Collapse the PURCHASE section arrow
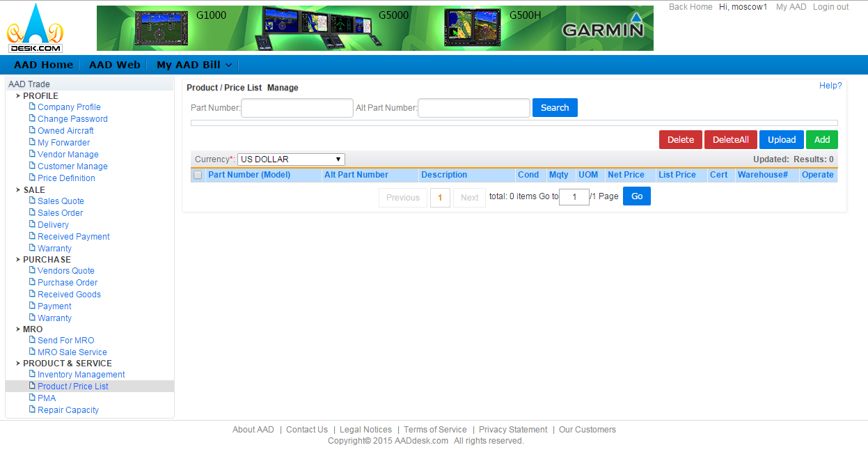This screenshot has width=868, height=452. click(x=18, y=259)
